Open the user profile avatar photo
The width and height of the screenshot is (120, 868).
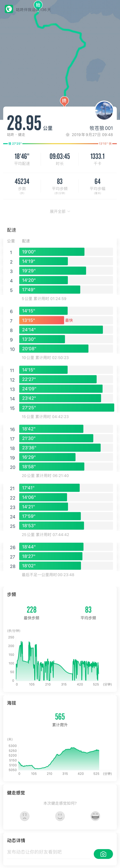pyautogui.click(x=104, y=110)
